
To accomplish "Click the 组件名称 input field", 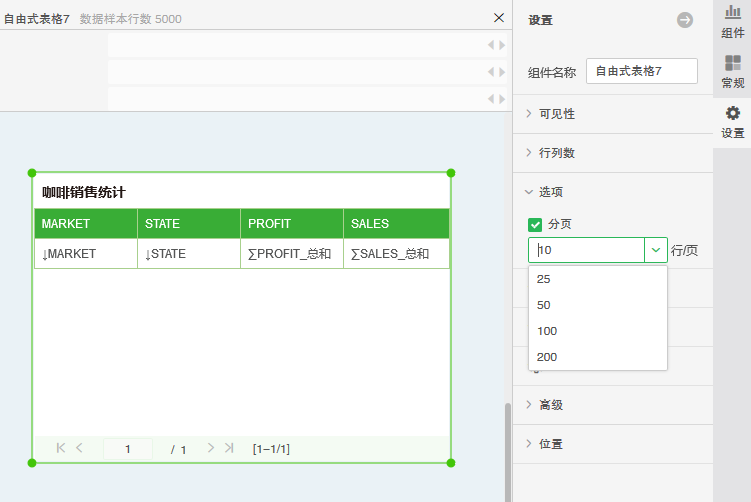I will 641,71.
